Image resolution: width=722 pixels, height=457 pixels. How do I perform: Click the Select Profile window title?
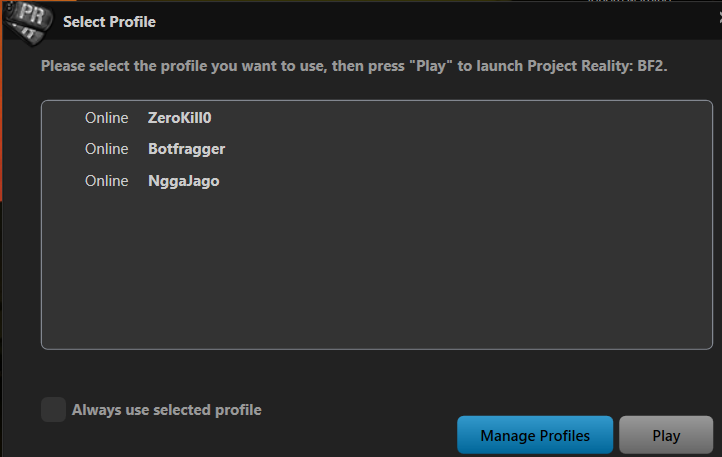[109, 22]
